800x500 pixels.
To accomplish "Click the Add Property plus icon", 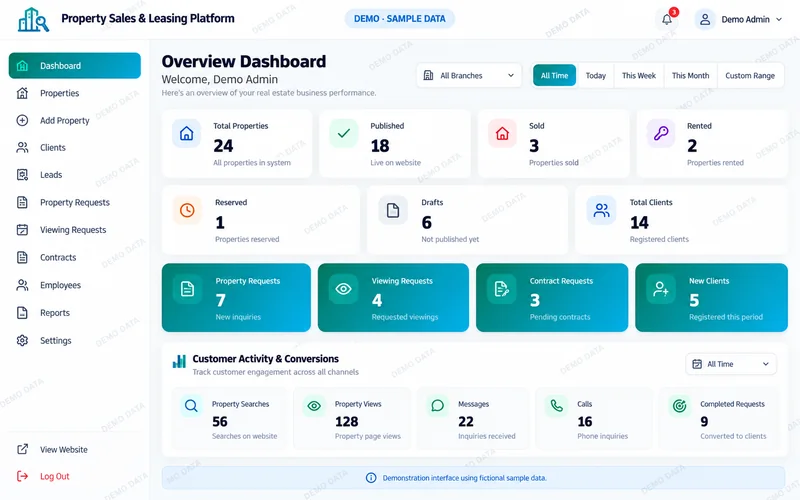I will [22, 120].
